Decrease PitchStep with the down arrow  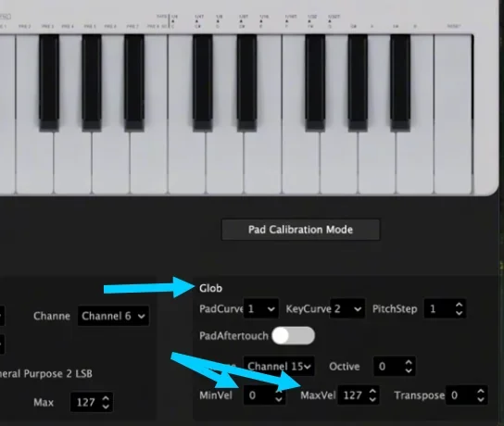(460, 313)
